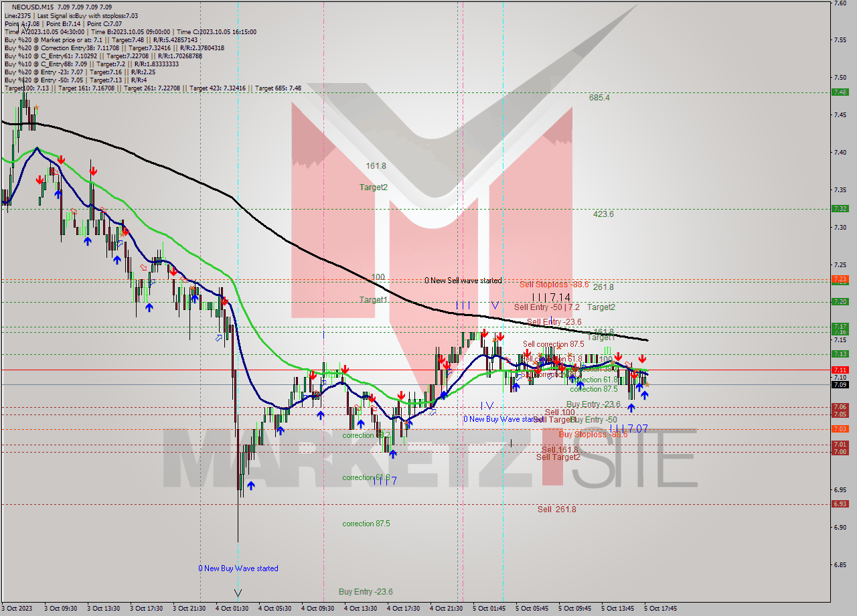
Task: Click the 685.4 Fibonacci level label
Action: tap(599, 98)
